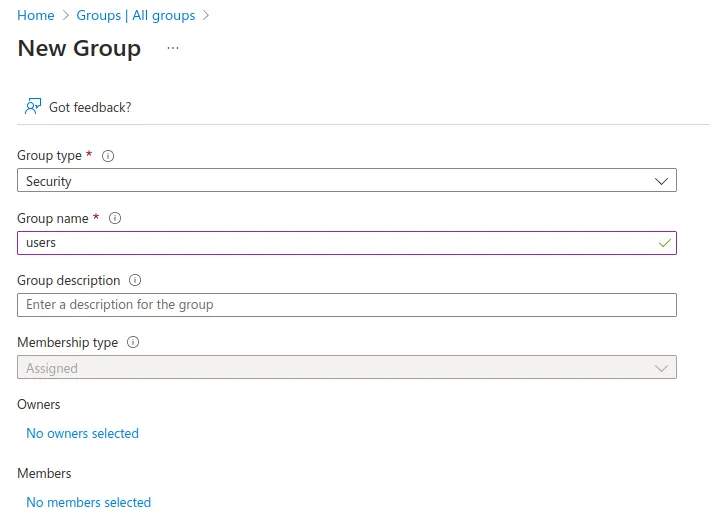The height and width of the screenshot is (530, 710).
Task: Click the Group type dropdown arrow
Action: click(661, 181)
